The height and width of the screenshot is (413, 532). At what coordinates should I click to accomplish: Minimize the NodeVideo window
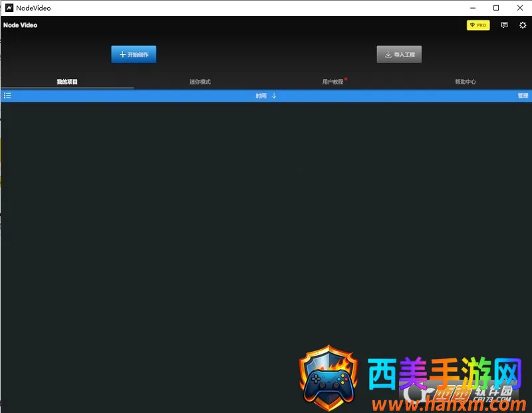472,8
